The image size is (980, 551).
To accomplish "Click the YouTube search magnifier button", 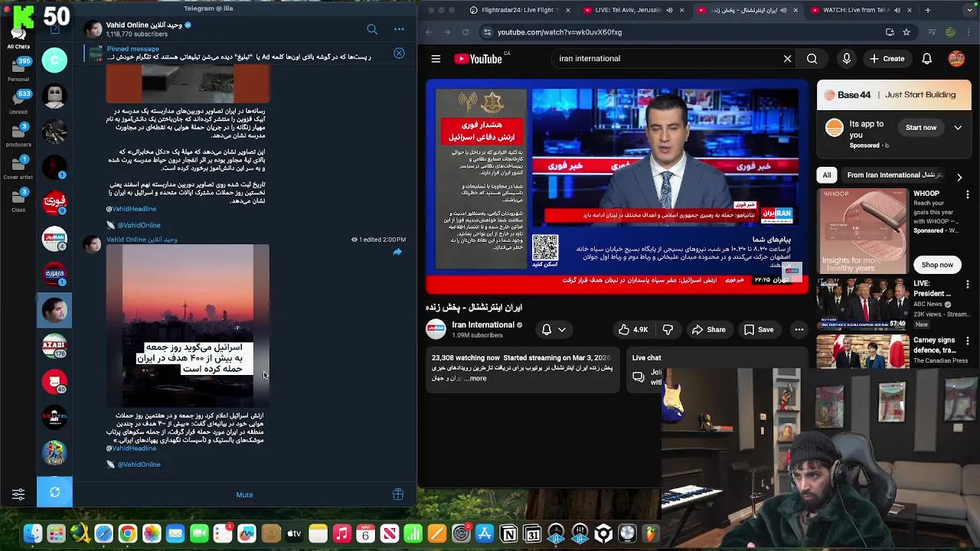I will coord(812,59).
